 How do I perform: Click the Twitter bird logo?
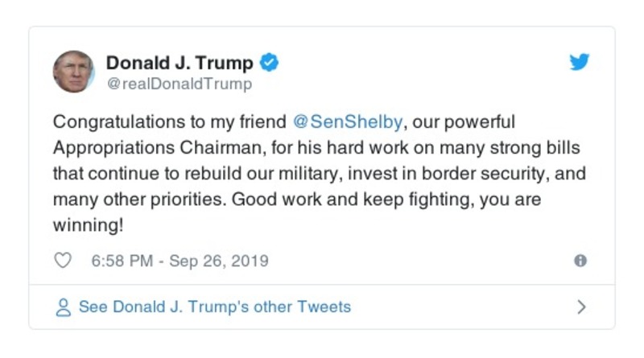(x=580, y=63)
